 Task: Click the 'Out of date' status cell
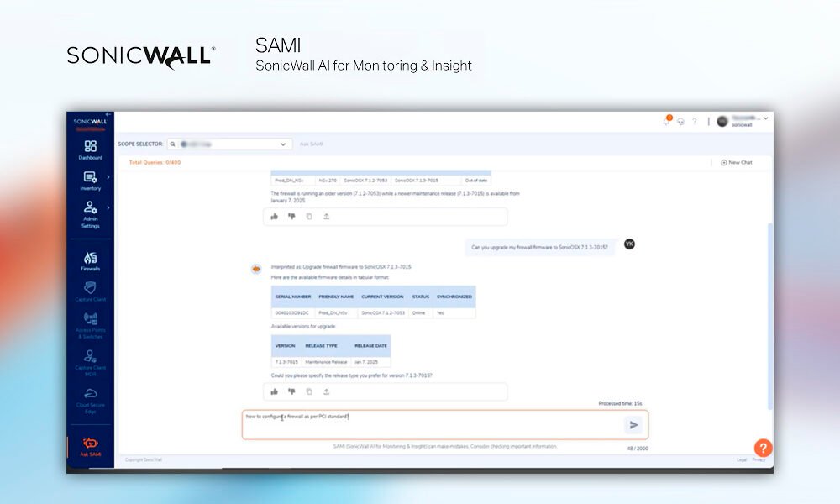[x=475, y=181]
